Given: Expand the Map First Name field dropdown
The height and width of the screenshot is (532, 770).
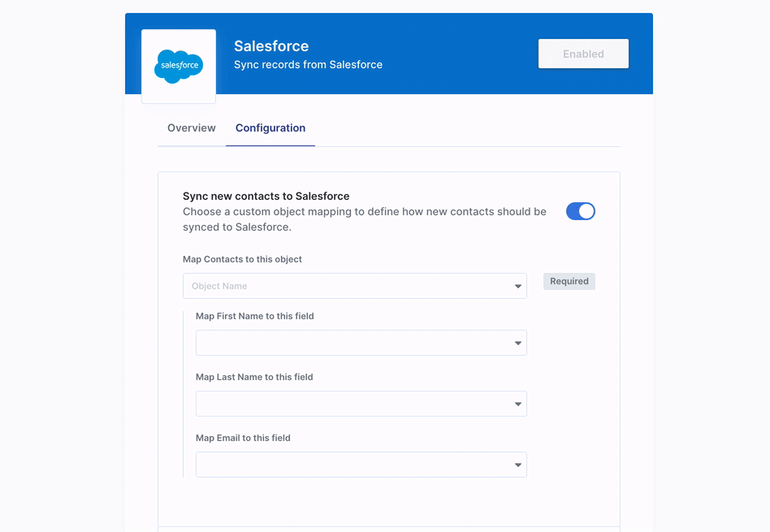Looking at the screenshot, I should tap(361, 343).
